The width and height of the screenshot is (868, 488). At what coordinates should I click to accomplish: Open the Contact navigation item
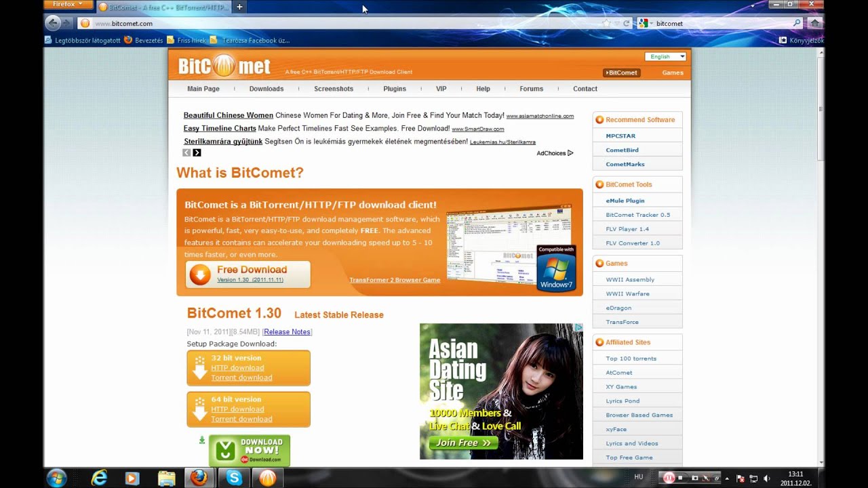point(585,89)
